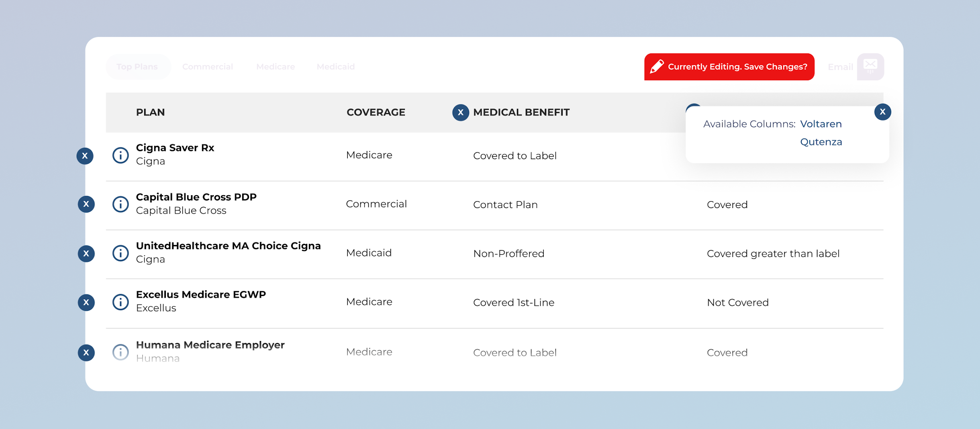The image size is (980, 429).
Task: Click the Commercial coverage cell
Action: click(x=376, y=204)
